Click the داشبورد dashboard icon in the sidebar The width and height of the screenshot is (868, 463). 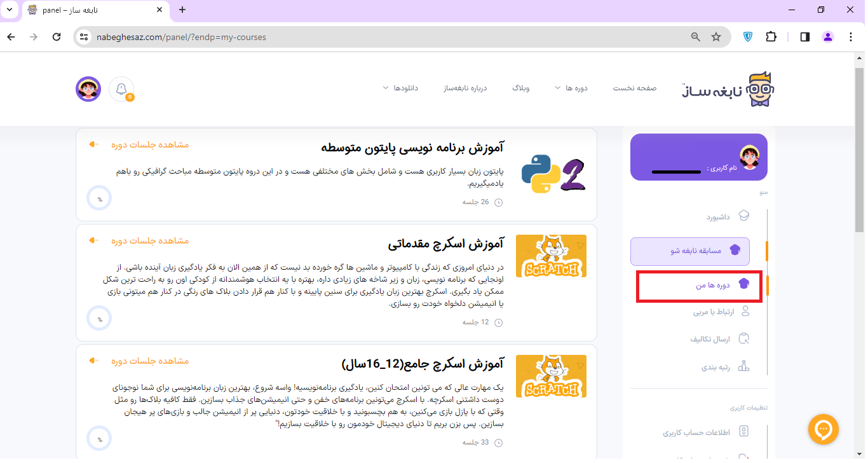click(744, 216)
